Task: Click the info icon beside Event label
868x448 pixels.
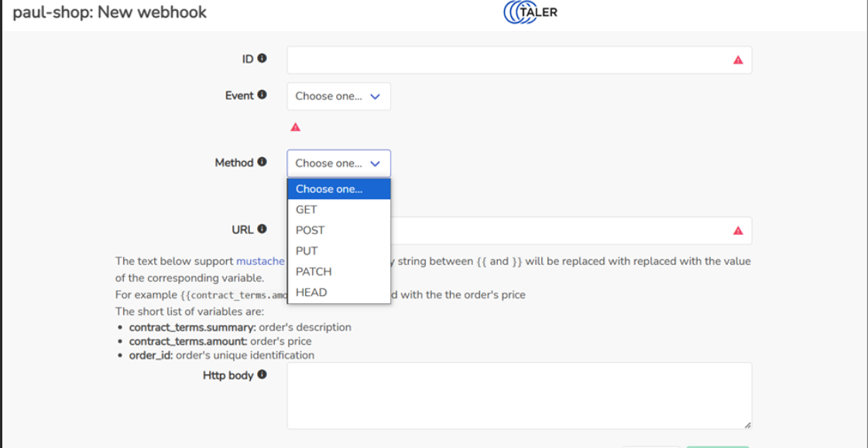Action: coord(262,95)
